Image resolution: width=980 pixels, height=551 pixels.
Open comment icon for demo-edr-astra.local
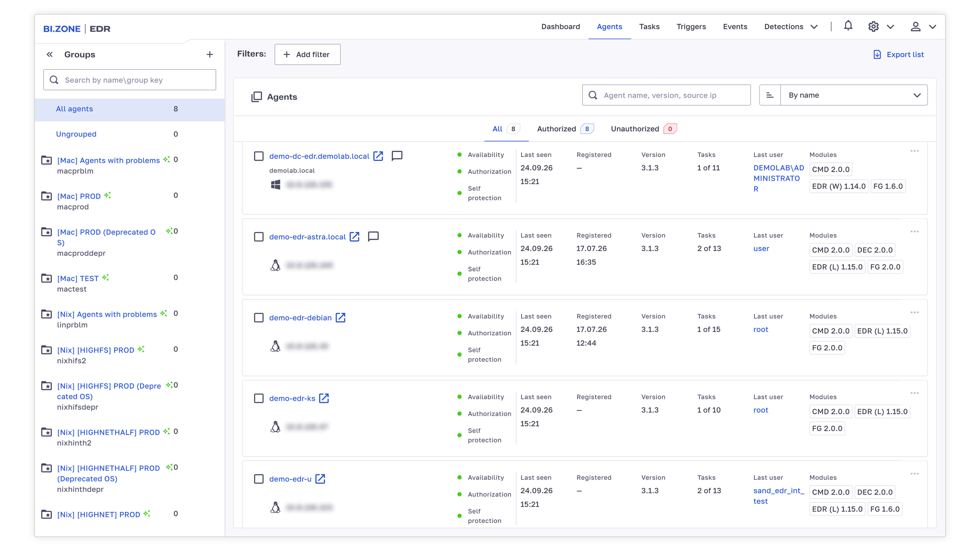pyautogui.click(x=373, y=236)
